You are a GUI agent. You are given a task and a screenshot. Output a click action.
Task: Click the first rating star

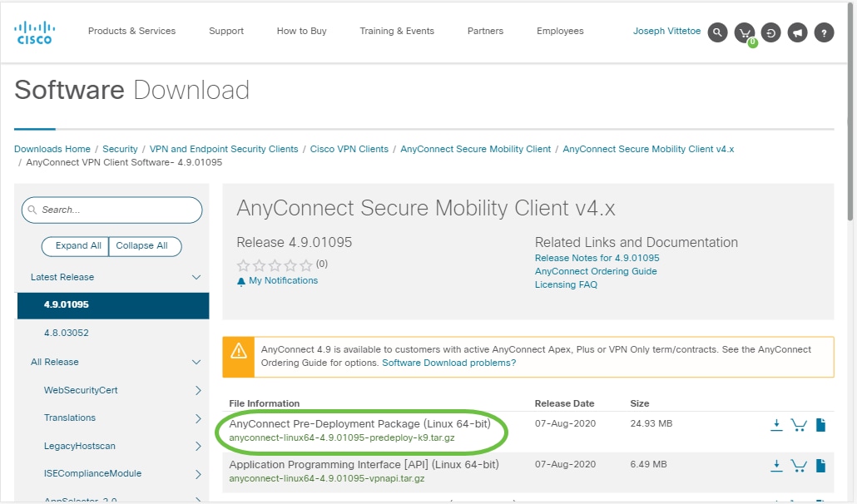243,265
